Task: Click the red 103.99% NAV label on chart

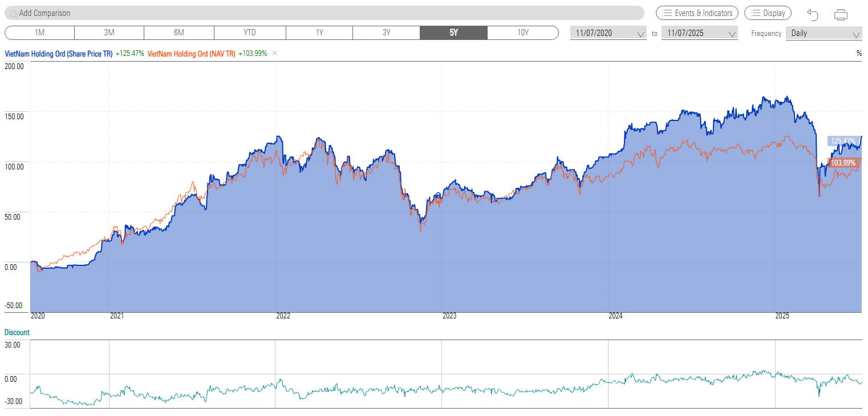Action: click(843, 163)
